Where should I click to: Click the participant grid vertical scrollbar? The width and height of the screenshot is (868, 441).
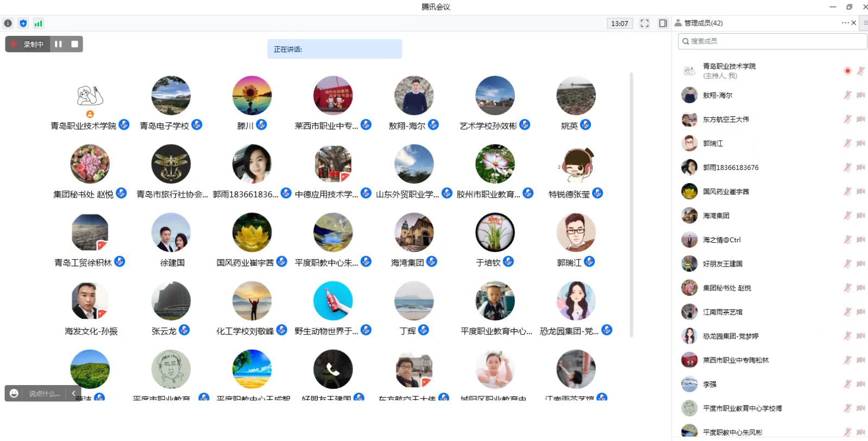(x=632, y=205)
